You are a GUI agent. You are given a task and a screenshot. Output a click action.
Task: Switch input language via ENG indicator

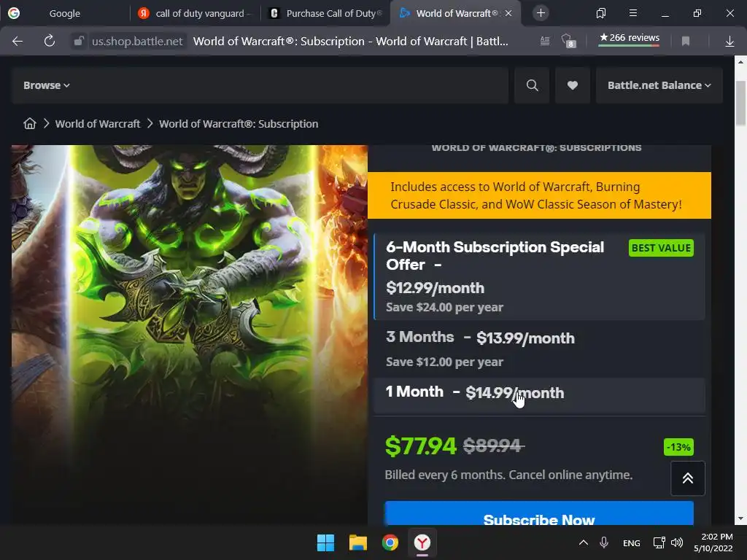pos(631,543)
